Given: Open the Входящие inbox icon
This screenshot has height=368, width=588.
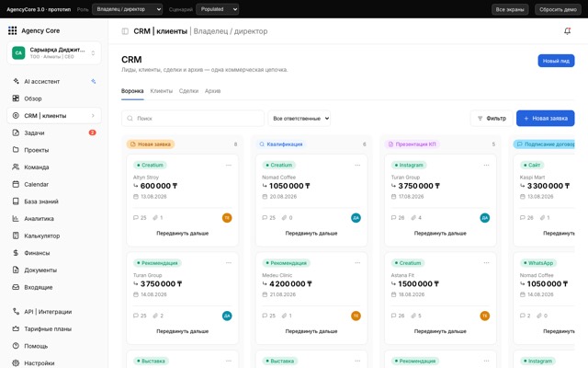Looking at the screenshot, I should coord(16,287).
